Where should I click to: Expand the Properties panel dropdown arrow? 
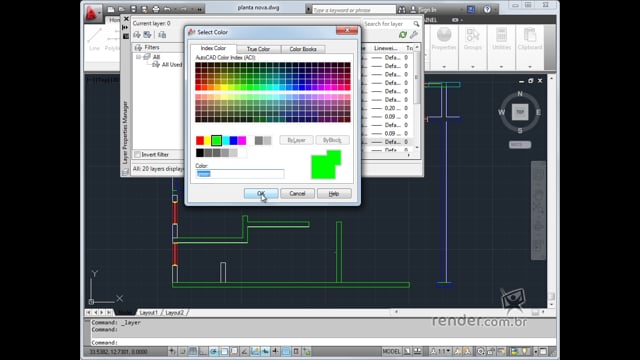[444, 67]
